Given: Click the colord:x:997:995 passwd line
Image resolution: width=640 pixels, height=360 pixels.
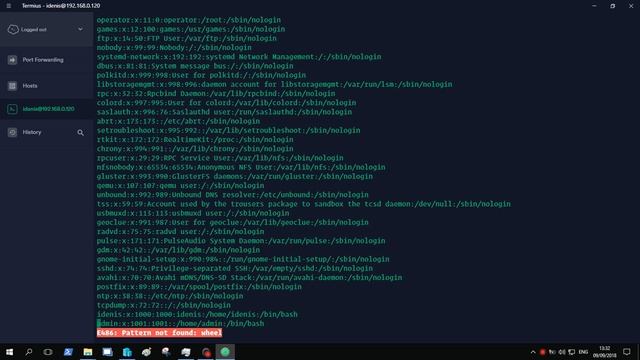Looking at the screenshot, I should click(227, 103).
